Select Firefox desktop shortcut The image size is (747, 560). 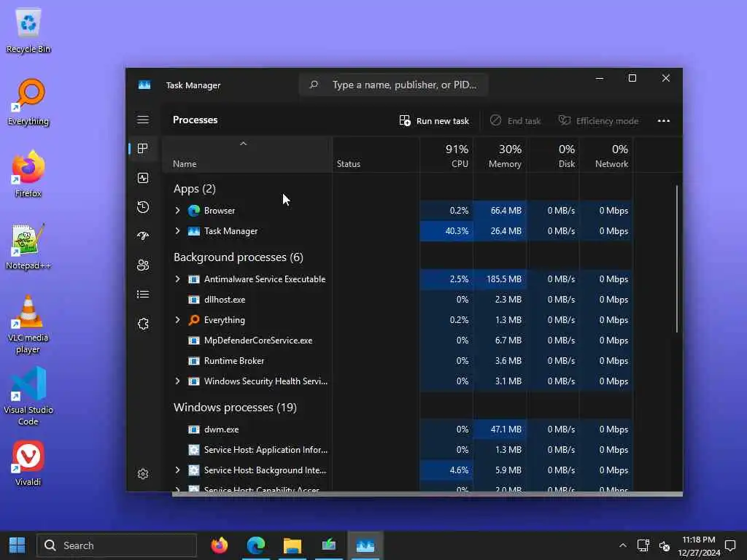28,174
